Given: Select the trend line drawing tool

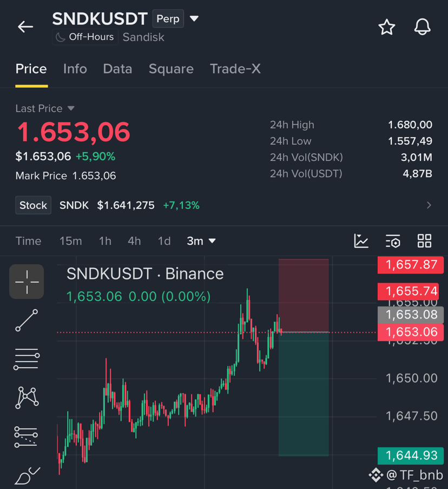Looking at the screenshot, I should 27,320.
